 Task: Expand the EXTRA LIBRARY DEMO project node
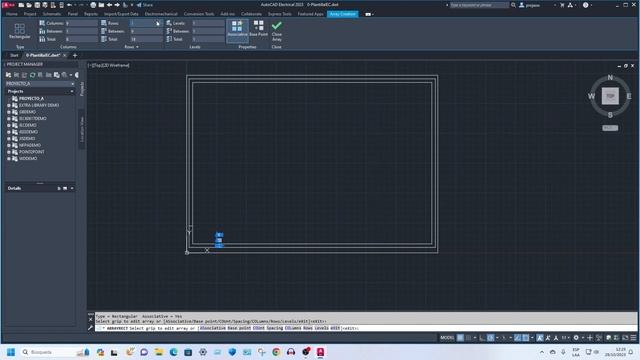click(x=9, y=105)
